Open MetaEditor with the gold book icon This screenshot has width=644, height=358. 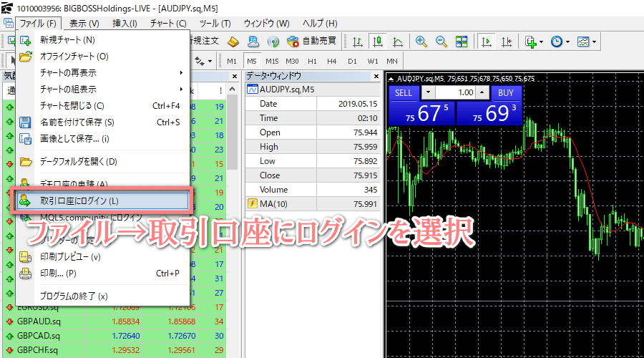click(233, 42)
